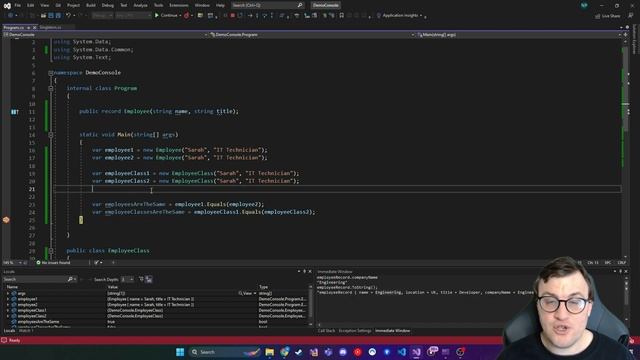Open Microsoft Teams from taskbar
The height and width of the screenshot is (360, 640).
328,352
